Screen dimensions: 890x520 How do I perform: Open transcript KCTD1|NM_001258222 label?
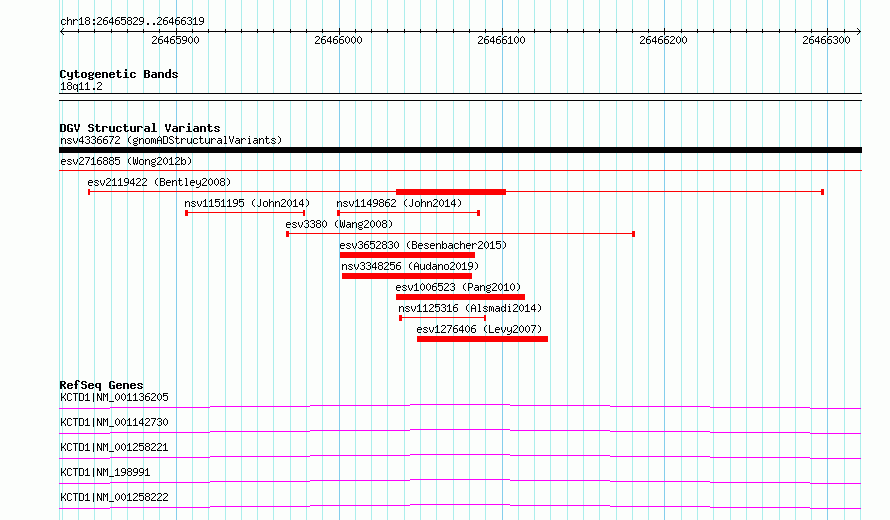point(114,497)
